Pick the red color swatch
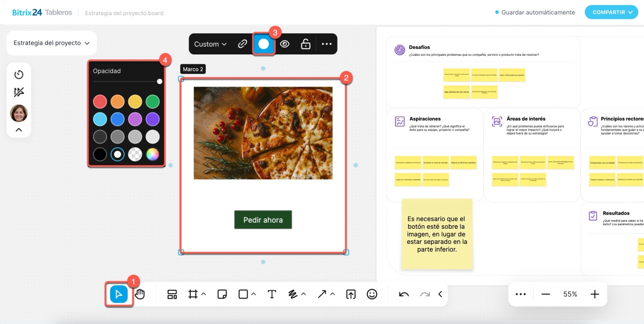Screen dimensions: 644x324 coord(100,102)
